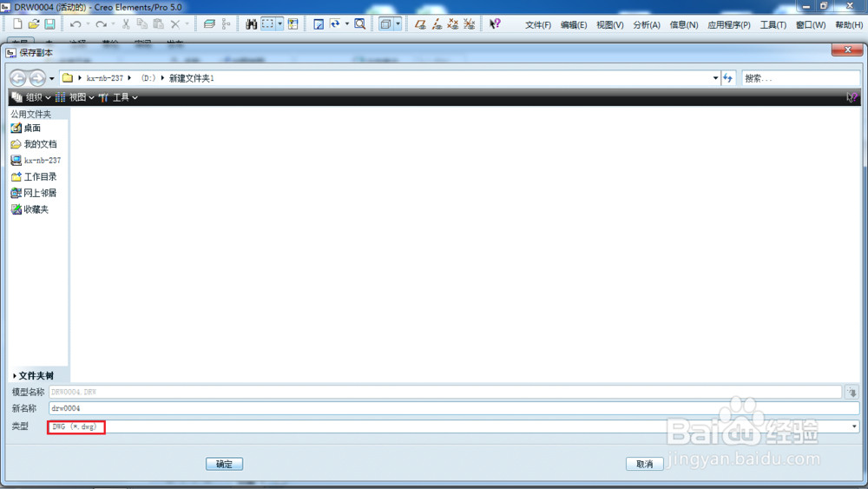Click the 确定 button
Screen dimensions: 868x489
pyautogui.click(x=224, y=464)
